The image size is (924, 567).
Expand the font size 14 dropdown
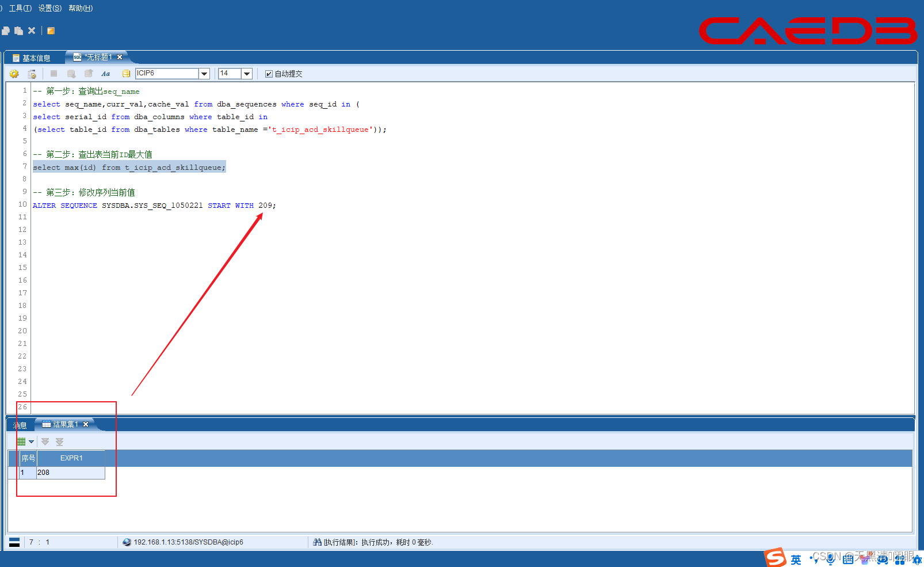pyautogui.click(x=247, y=74)
